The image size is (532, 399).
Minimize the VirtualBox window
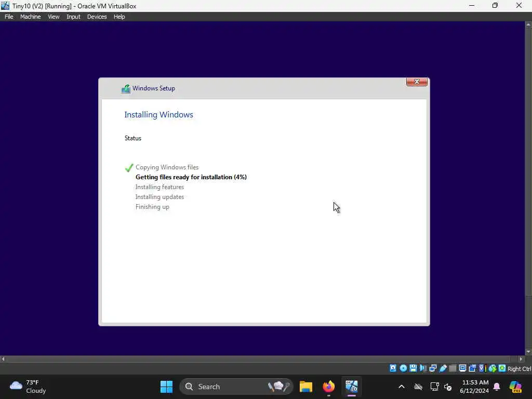pyautogui.click(x=472, y=6)
